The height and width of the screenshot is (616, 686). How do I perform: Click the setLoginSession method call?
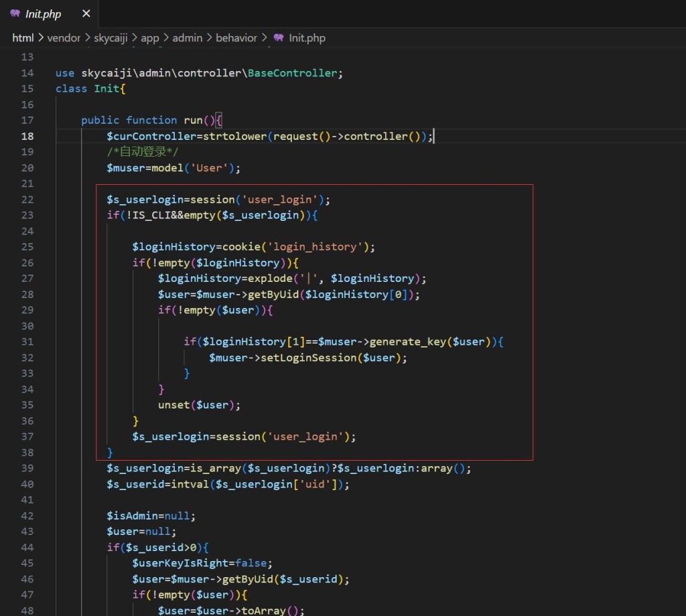tap(325, 358)
